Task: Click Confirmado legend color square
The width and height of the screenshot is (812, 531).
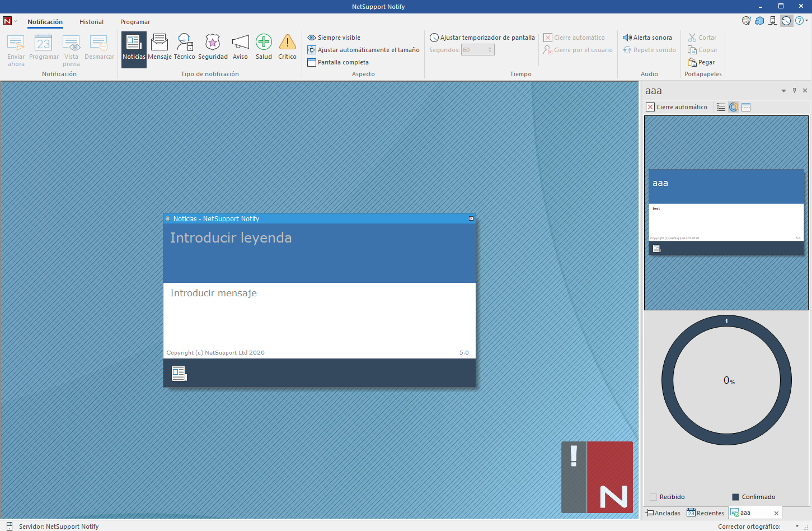Action: 735,497
